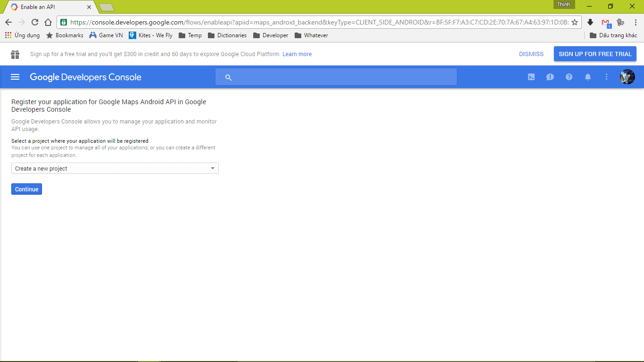Bookmark this page with the star icon
Image resolution: width=644 pixels, height=362 pixels.
(574, 22)
